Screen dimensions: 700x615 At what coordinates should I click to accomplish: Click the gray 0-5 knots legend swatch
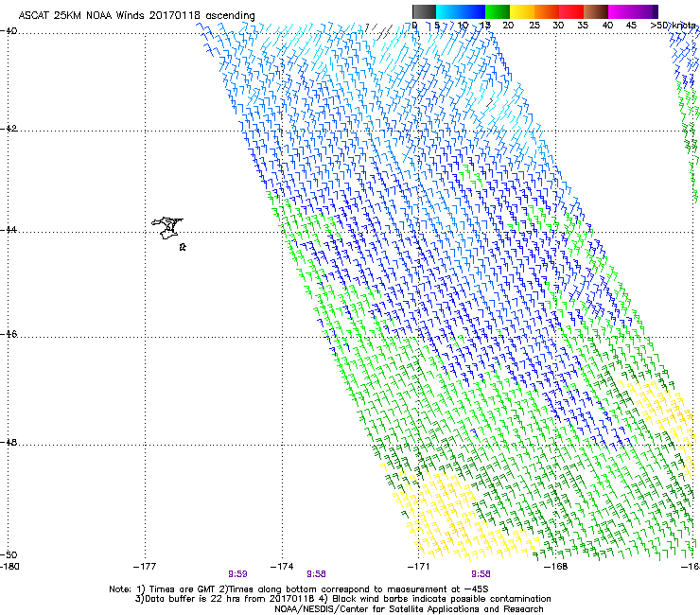(424, 11)
